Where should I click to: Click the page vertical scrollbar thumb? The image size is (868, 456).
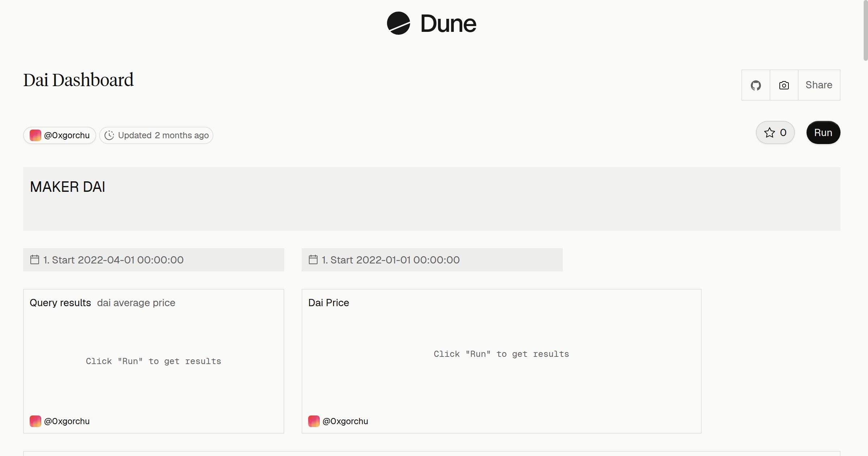(865, 30)
